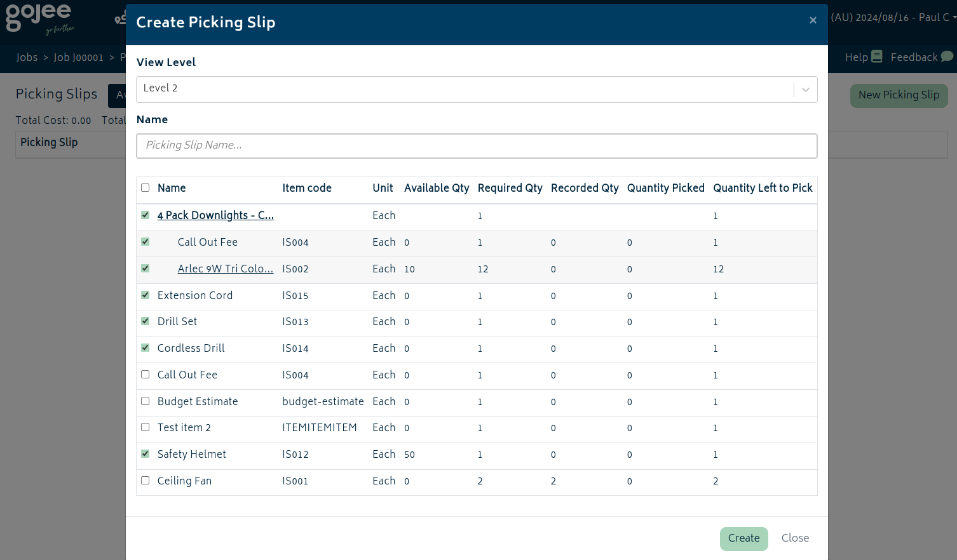This screenshot has width=957, height=560.
Task: Click New Picking Slip button behind dialog
Action: coord(899,95)
